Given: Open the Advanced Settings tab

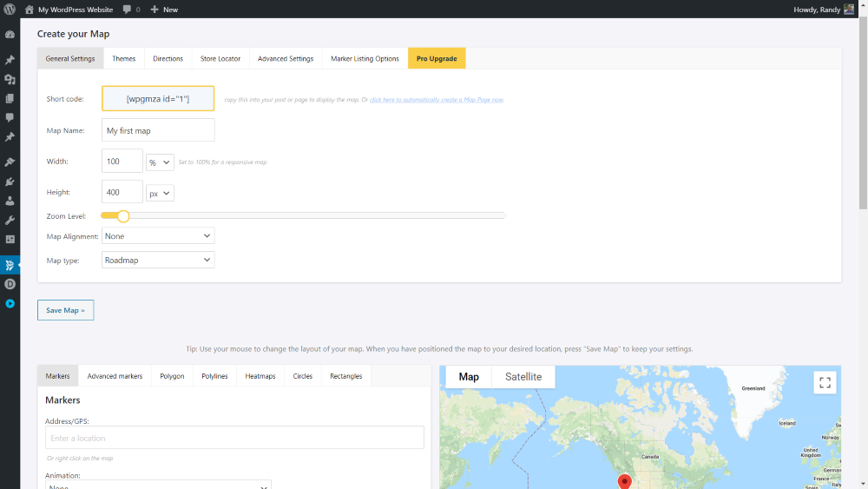Looking at the screenshot, I should click(286, 58).
